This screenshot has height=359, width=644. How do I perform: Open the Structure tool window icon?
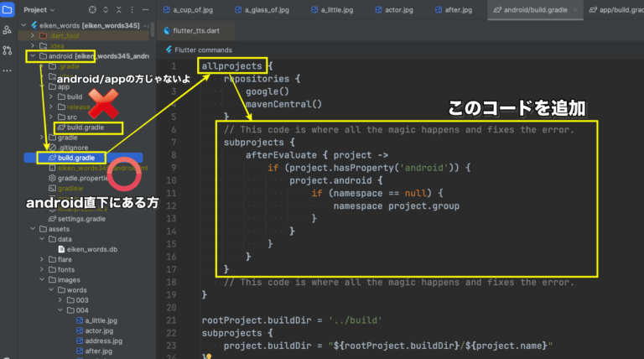coord(8,30)
